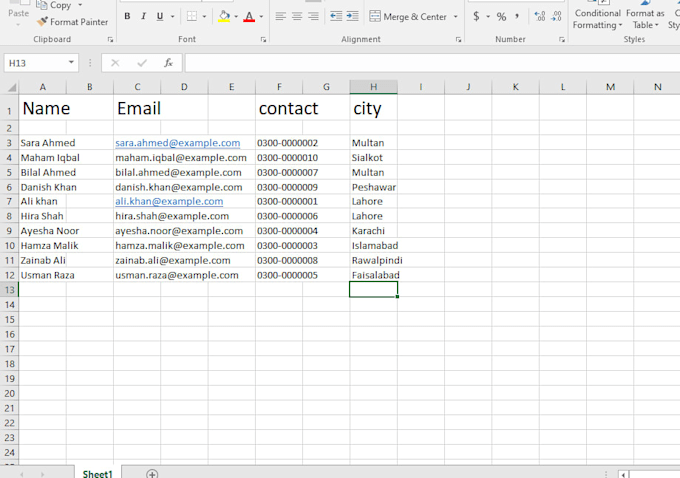Apply yellow fill color
The image size is (680, 478).
[224, 16]
